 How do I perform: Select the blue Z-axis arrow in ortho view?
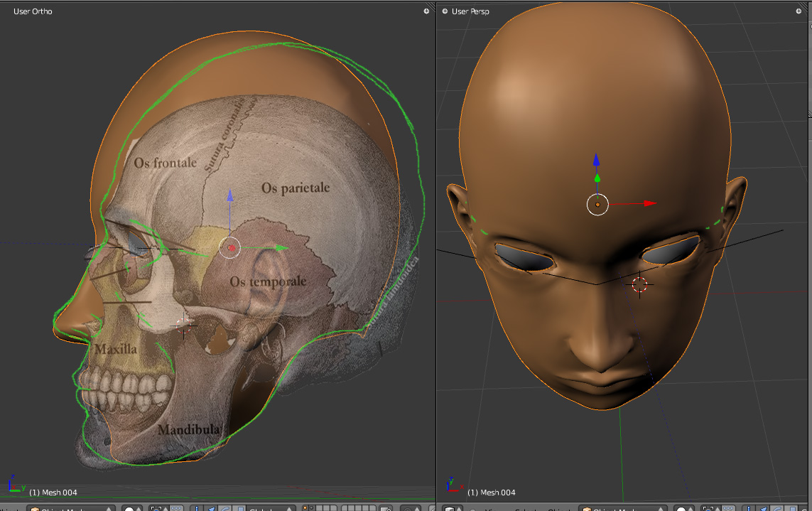[x=229, y=195]
